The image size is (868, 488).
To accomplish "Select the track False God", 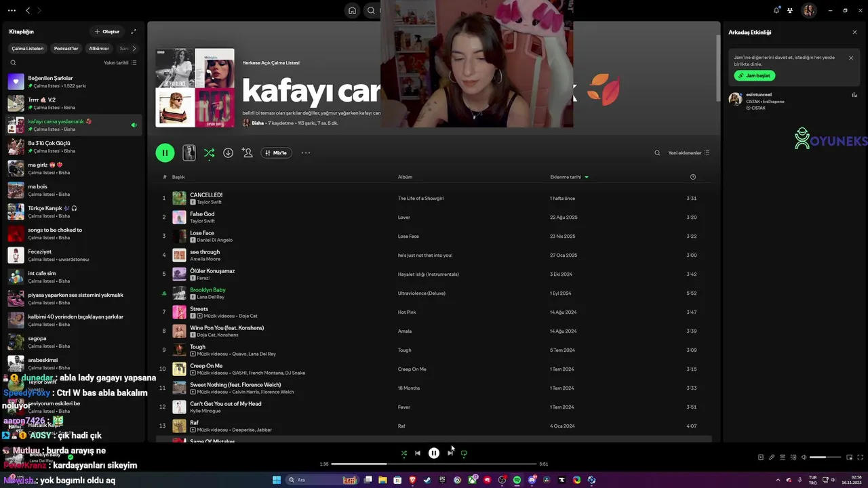I will coord(434,217).
